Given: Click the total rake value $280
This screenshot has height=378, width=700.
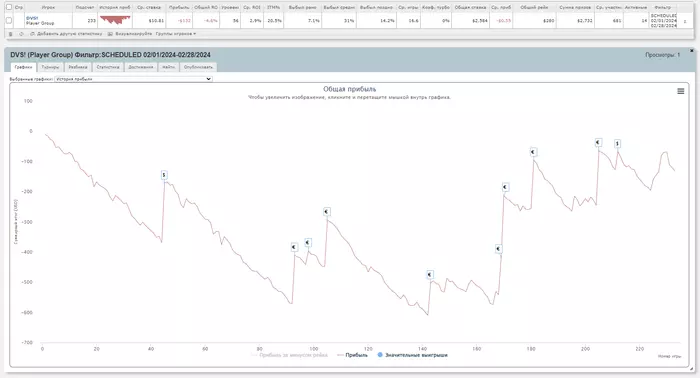Looking at the screenshot, I should coord(549,21).
